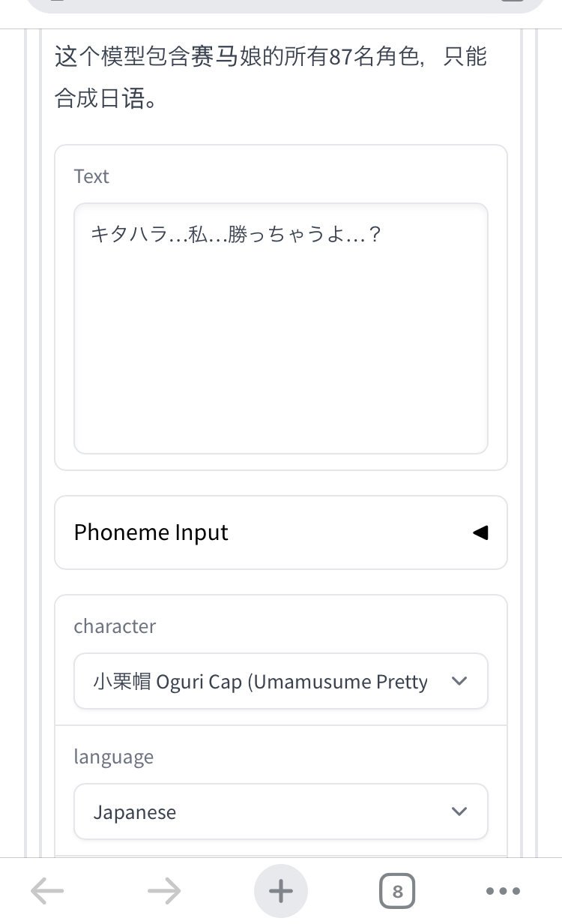This screenshot has height=924, width=562.
Task: Click the chevron in the language dropdown
Action: click(460, 811)
